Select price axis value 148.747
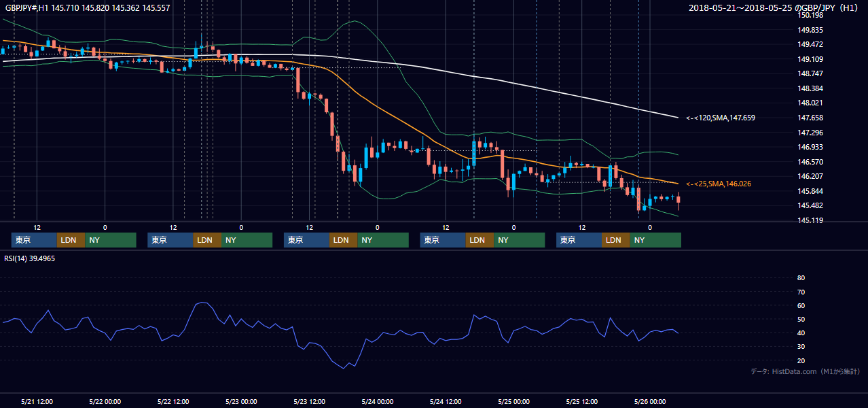This screenshot has width=868, height=408. pos(810,73)
